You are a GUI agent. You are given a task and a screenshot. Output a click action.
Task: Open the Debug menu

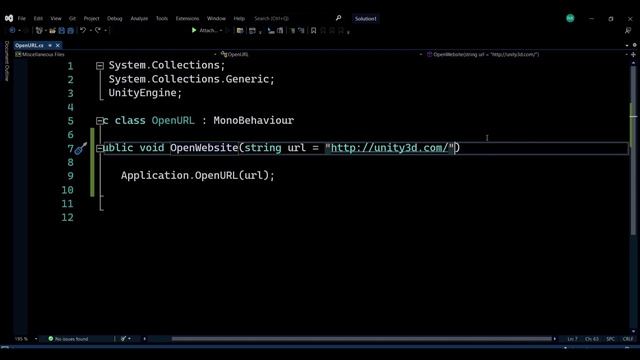pos(115,18)
